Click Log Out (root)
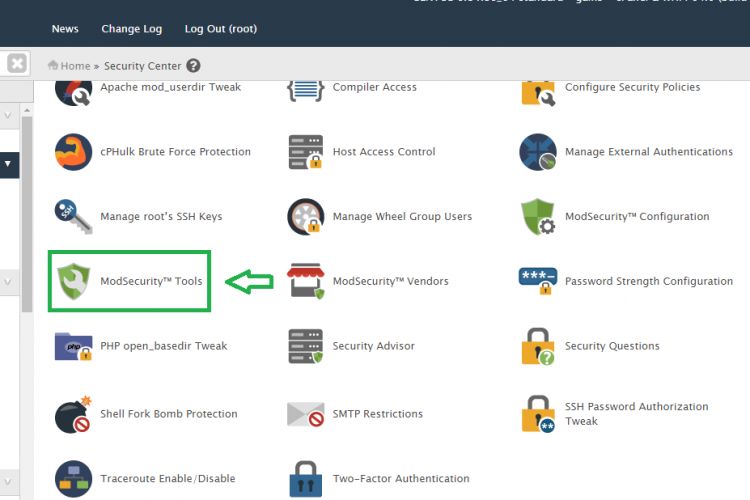750x500 pixels. [221, 29]
